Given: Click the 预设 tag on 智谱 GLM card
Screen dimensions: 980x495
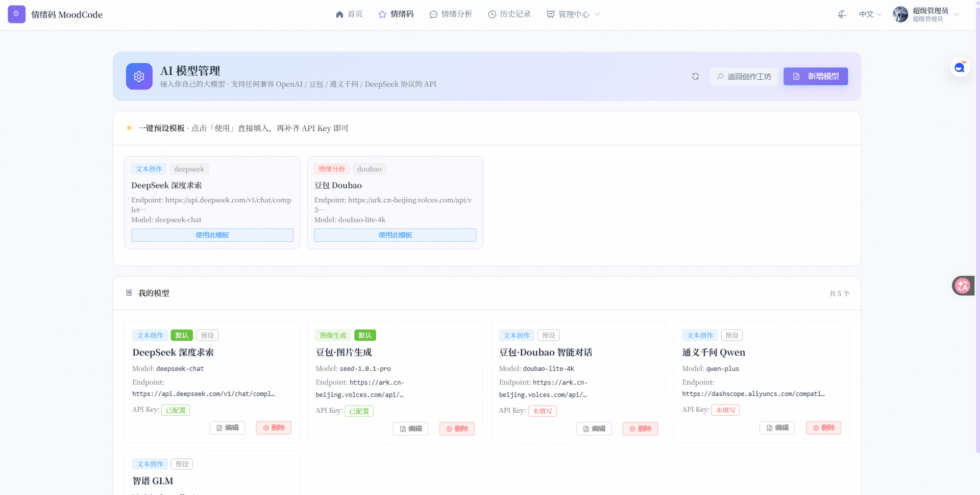Looking at the screenshot, I should [x=182, y=464].
